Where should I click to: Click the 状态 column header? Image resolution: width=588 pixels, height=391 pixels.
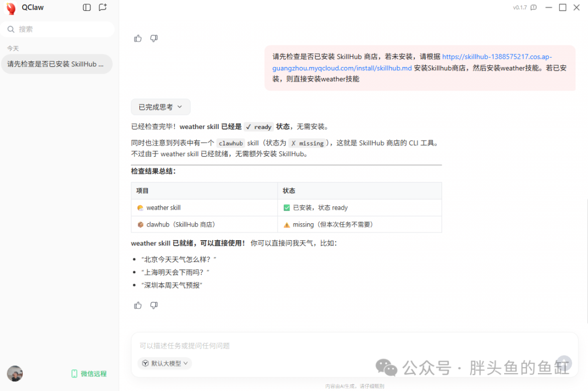pyautogui.click(x=359, y=191)
